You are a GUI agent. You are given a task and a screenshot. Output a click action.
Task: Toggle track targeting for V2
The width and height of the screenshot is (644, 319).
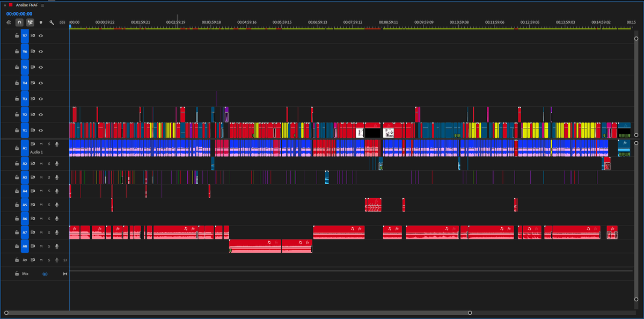click(x=25, y=115)
